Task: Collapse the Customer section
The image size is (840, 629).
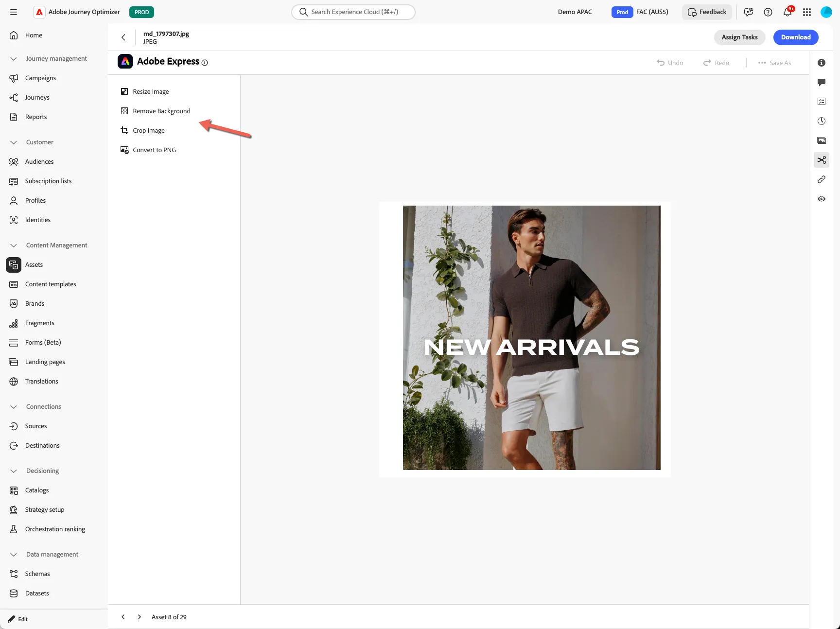Action: (14, 142)
